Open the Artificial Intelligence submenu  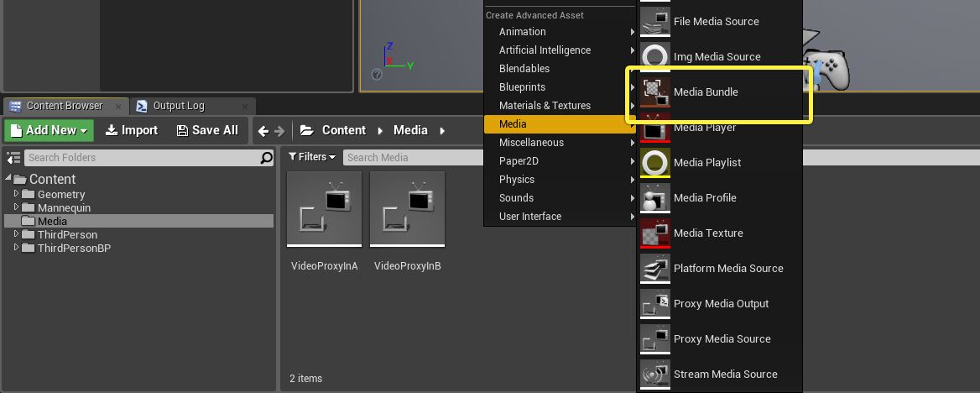[x=560, y=50]
